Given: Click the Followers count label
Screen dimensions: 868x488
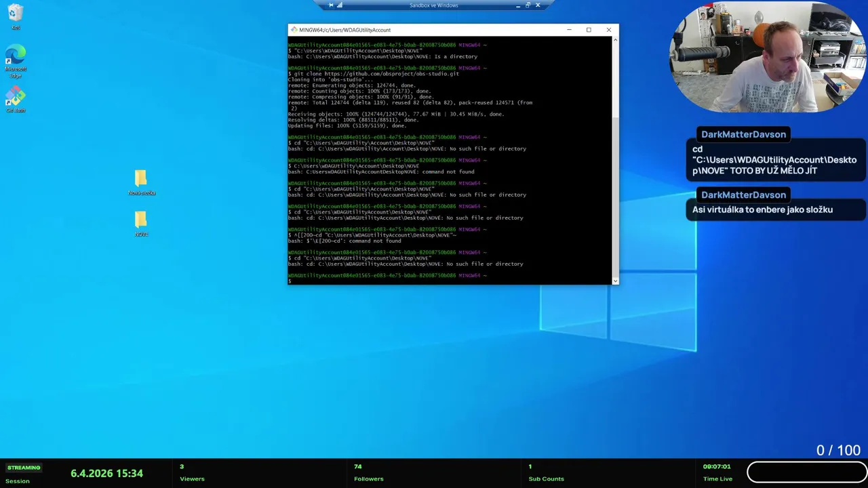Looking at the screenshot, I should click(368, 479).
